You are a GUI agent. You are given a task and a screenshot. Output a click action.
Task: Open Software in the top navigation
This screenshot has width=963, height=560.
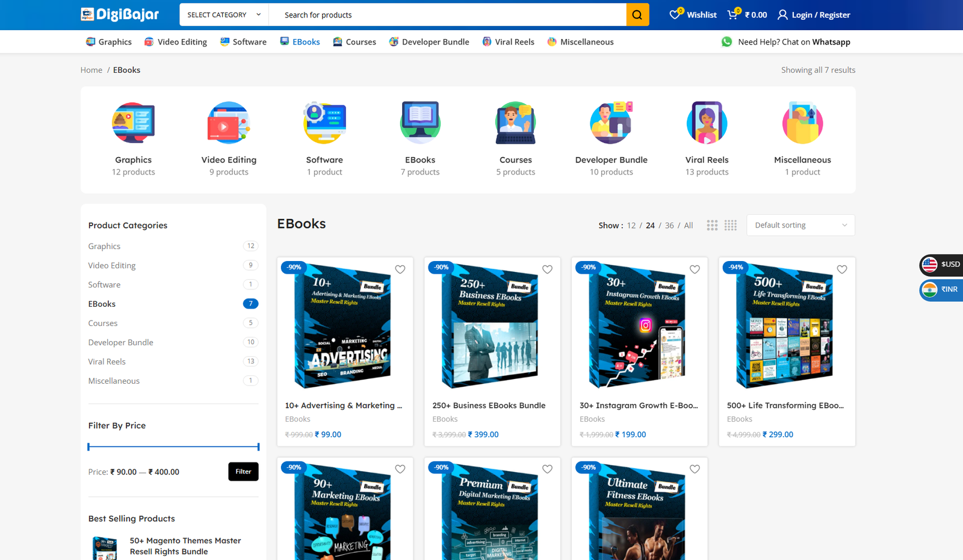pos(243,42)
